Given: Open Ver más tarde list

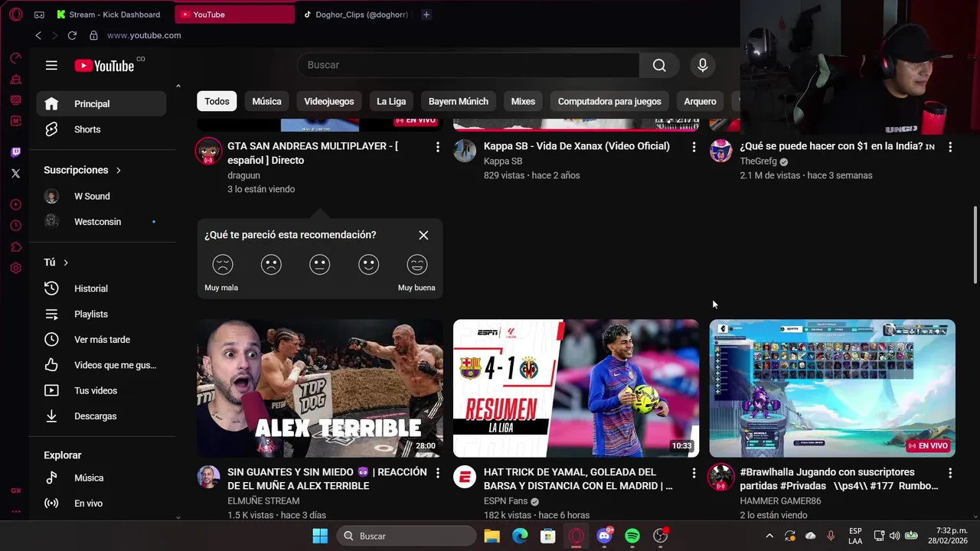Looking at the screenshot, I should [x=101, y=340].
